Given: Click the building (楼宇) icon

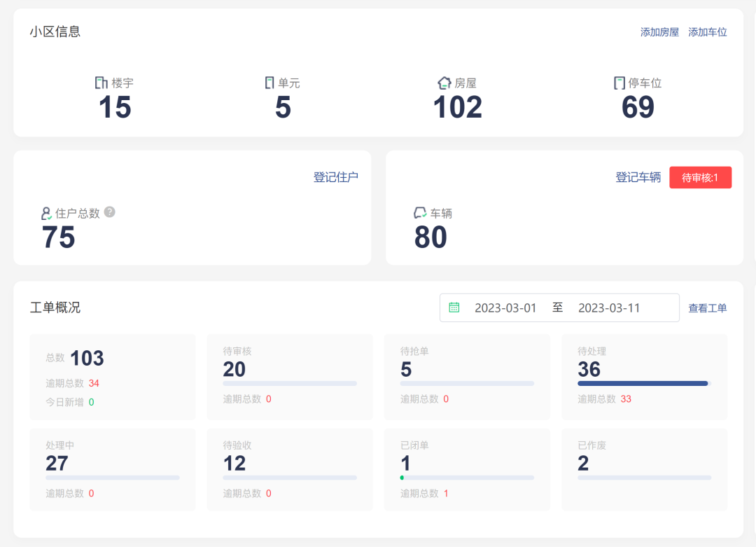Looking at the screenshot, I should coord(101,83).
